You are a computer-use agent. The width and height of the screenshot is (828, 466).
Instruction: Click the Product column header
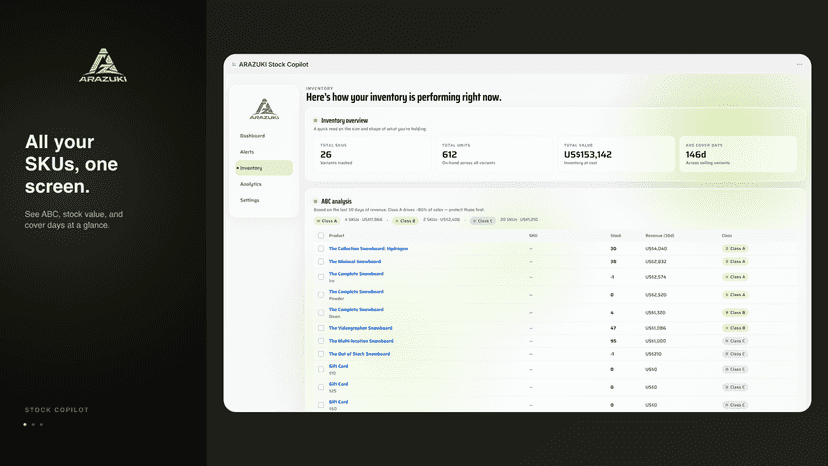[336, 236]
